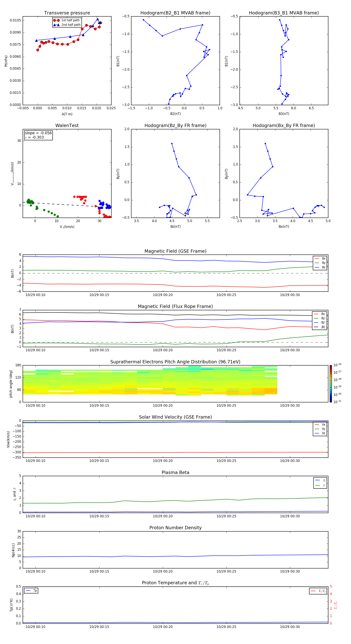Click 'VA(km/s)' x-axis label in WalenTest
The height and width of the screenshot is (644, 351).
(x=67, y=227)
